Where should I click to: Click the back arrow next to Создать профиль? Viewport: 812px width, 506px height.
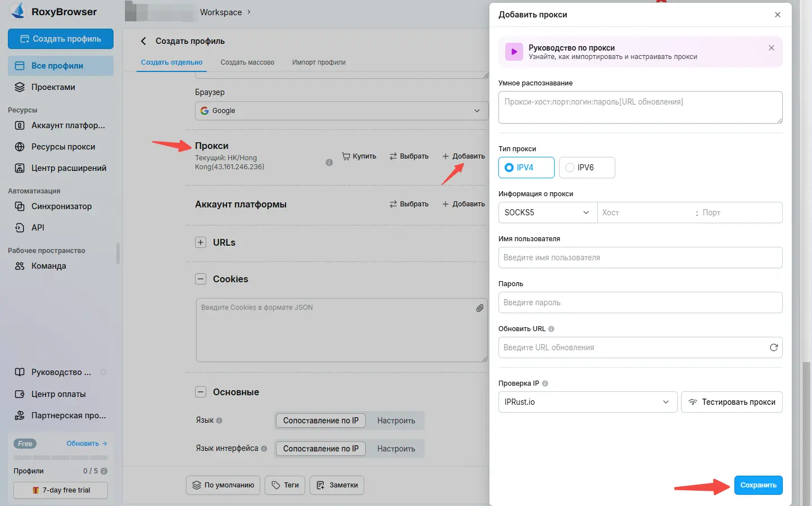point(143,41)
